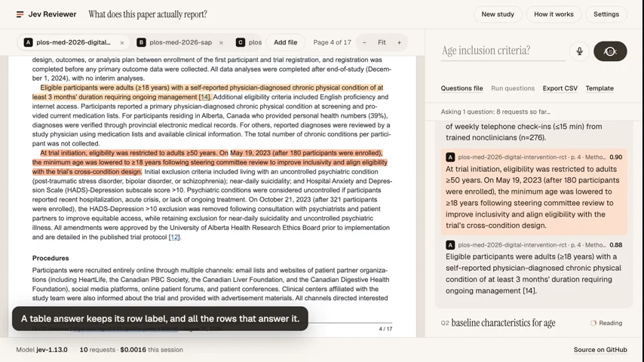The width and height of the screenshot is (644, 362).
Task: Close the plos-med-2026-sap file tab
Action: pyautogui.click(x=221, y=43)
